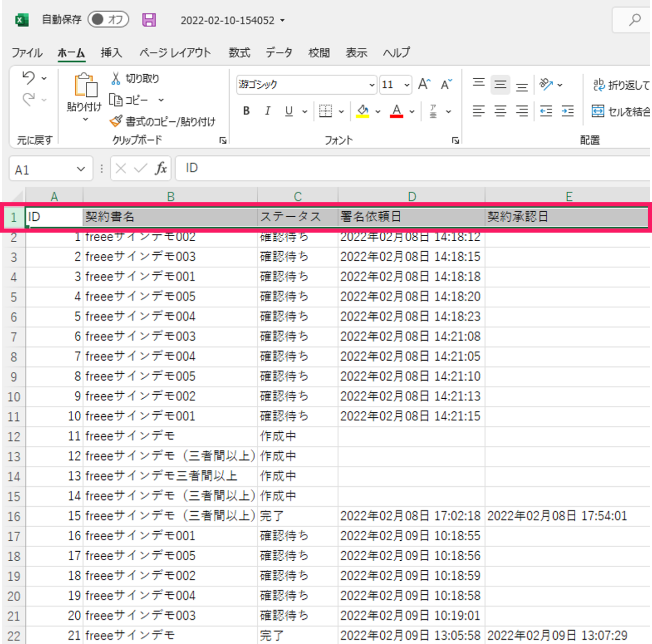This screenshot has height=644, width=652.
Task: Click the phonetic guide (ふりがな) icon
Action: pos(433,111)
